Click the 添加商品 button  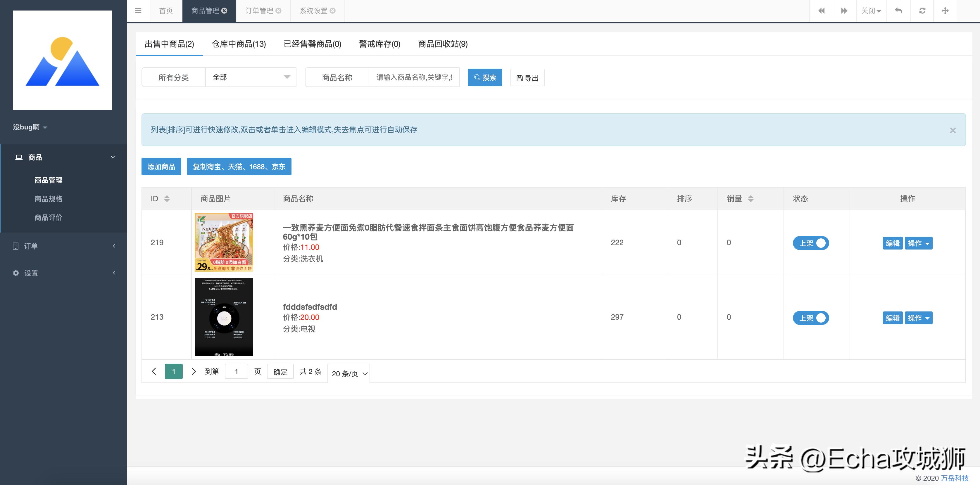[161, 167]
